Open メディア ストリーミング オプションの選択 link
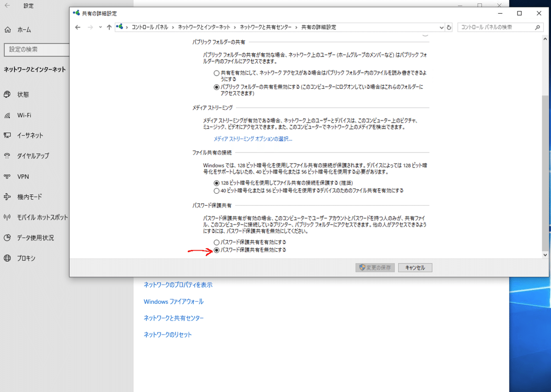Viewport: 551px width, 392px height. pyautogui.click(x=253, y=139)
